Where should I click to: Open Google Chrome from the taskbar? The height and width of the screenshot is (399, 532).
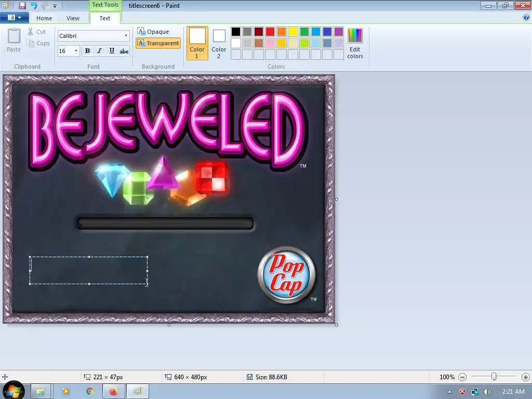point(89,392)
